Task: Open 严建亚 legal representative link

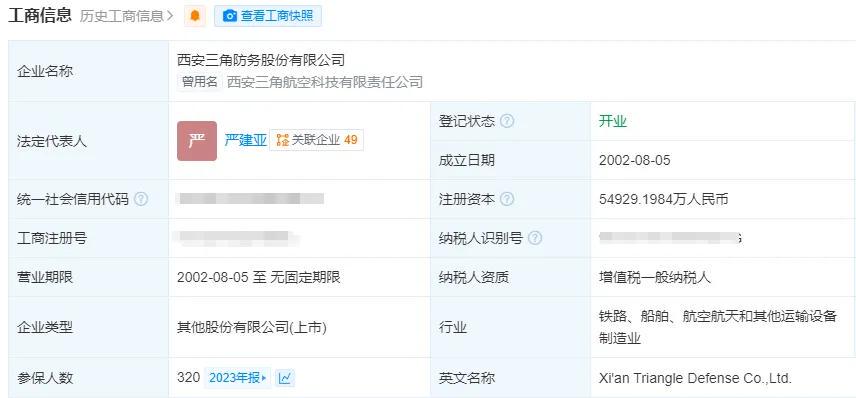Action: pos(246,140)
